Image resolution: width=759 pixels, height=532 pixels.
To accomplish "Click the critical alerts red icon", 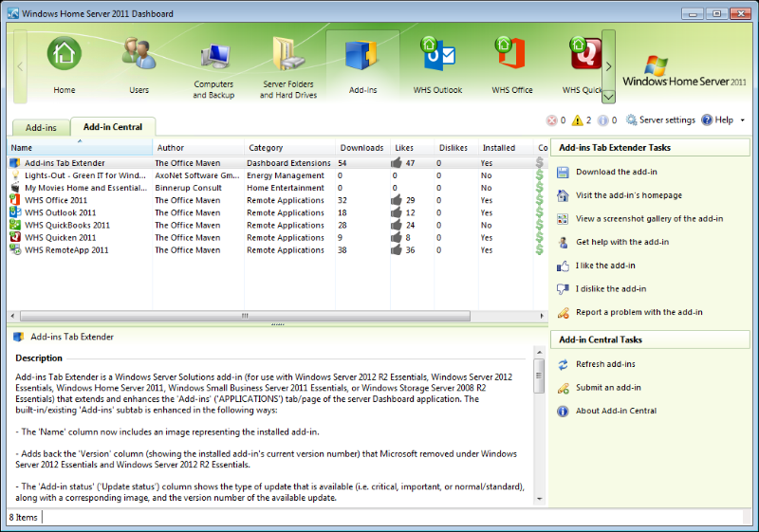I will 551,120.
